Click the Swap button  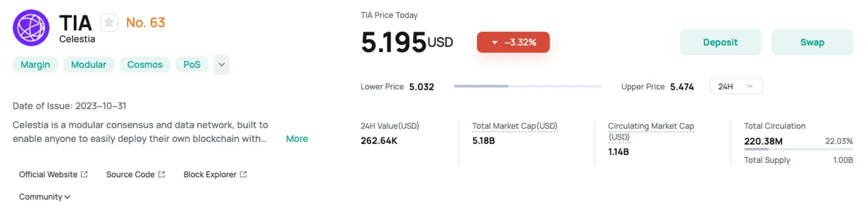pos(812,42)
